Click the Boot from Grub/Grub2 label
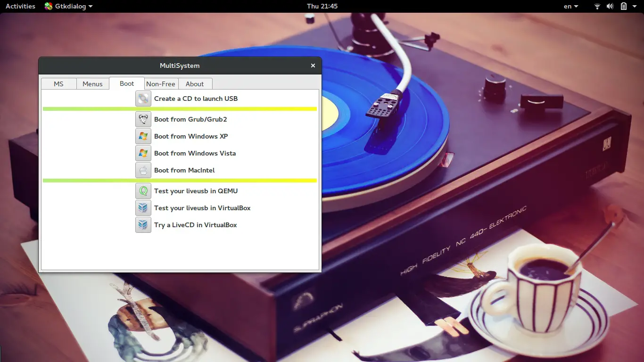The width and height of the screenshot is (644, 362). tap(190, 119)
